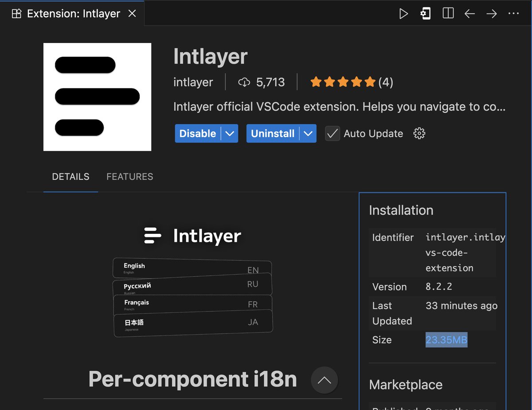Select the Extension: Intlayer editor tab
Viewport: 532px width, 410px height.
click(x=73, y=14)
